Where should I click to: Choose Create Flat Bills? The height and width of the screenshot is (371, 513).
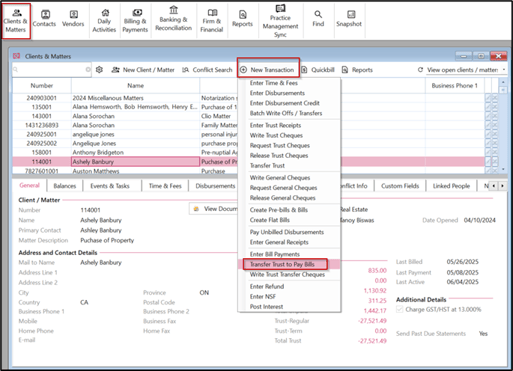270,220
